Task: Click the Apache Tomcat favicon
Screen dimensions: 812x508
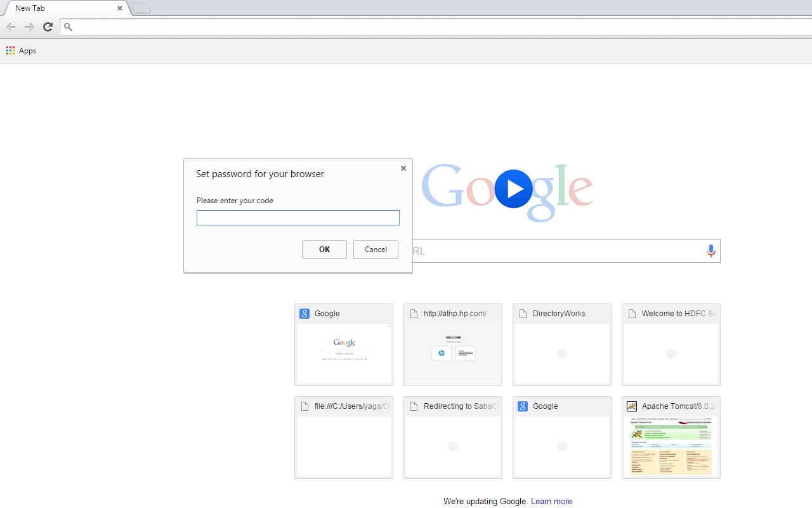Action: coord(631,406)
